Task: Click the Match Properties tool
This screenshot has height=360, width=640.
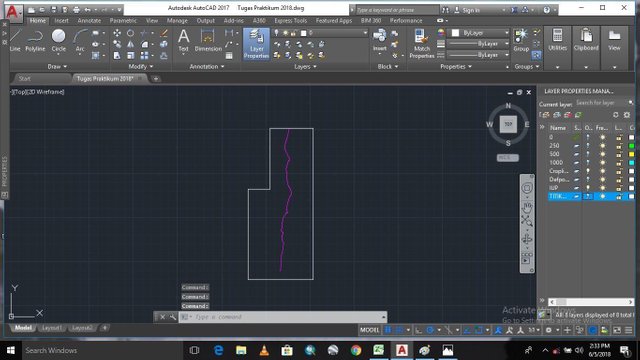Action: tap(422, 44)
